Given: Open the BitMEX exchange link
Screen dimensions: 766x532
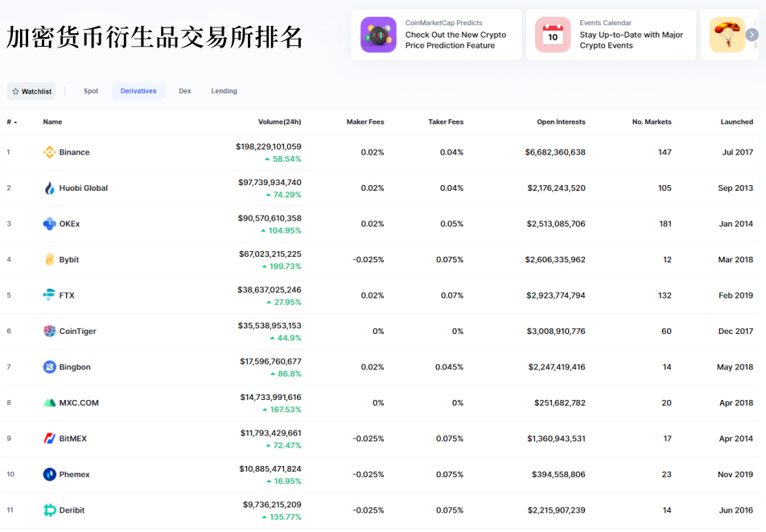Looking at the screenshot, I should pyautogui.click(x=72, y=438).
